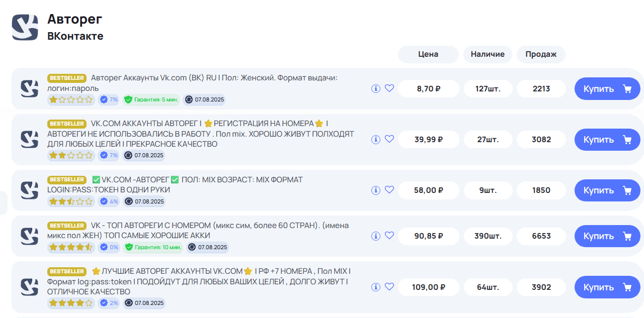The image size is (644, 318).
Task: Click the 07.08.2025 date on the 109,00 ₽ listing
Action: (144, 303)
